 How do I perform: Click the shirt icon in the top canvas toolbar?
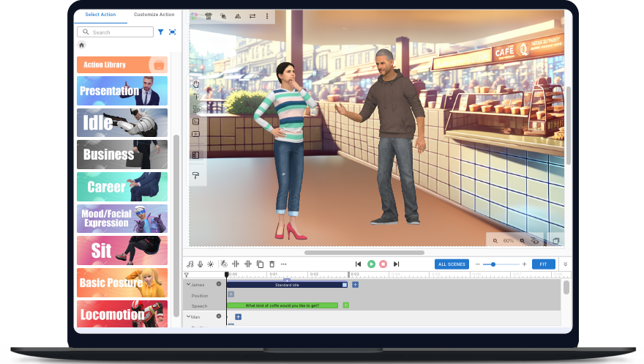point(209,15)
